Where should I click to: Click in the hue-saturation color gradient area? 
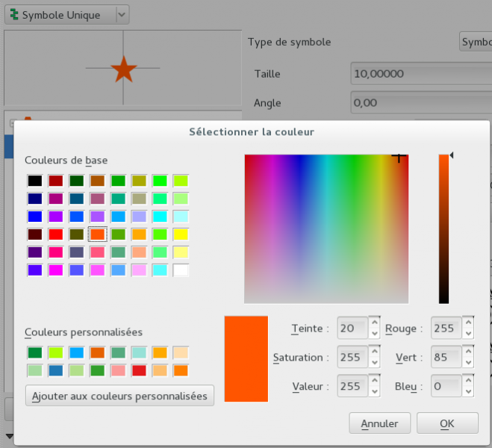(326, 228)
